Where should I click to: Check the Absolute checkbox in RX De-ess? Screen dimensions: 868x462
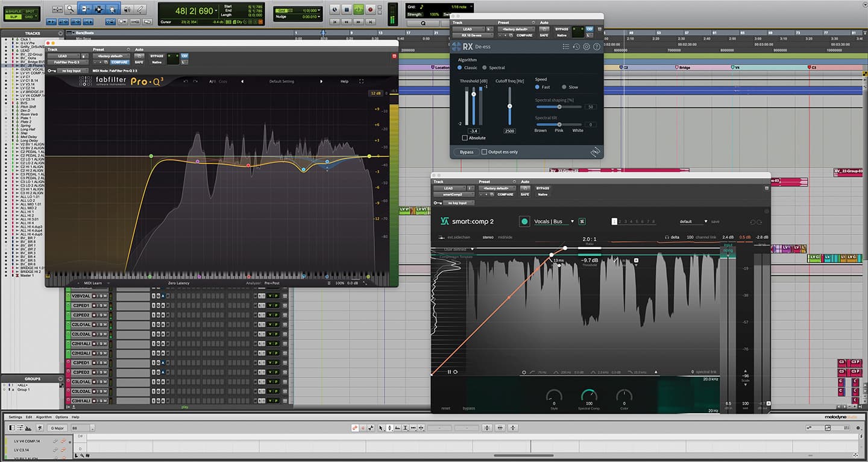pyautogui.click(x=465, y=138)
